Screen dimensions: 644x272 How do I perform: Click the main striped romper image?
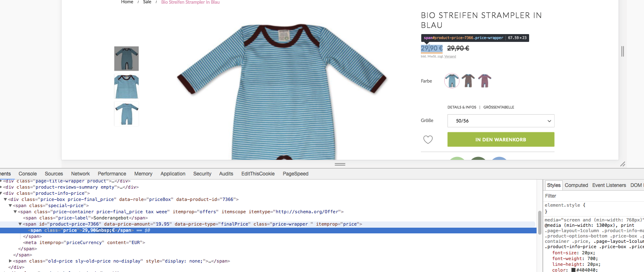282,91
